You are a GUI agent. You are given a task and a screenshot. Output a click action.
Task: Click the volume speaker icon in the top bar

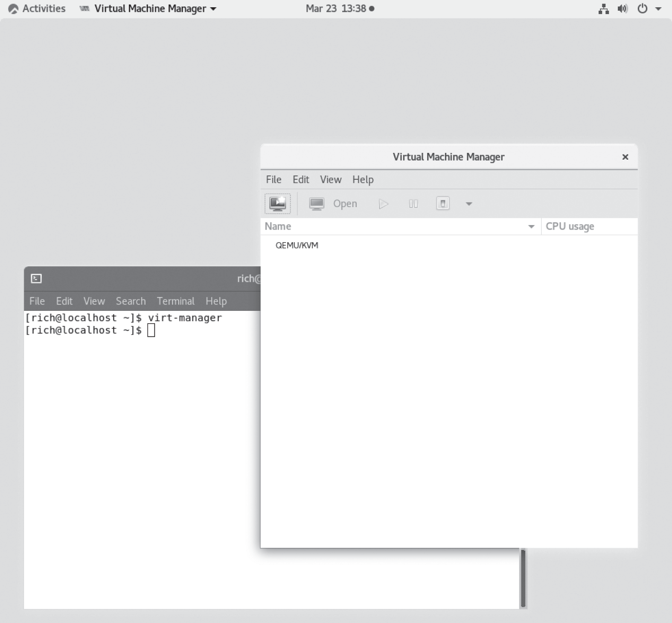623,9
